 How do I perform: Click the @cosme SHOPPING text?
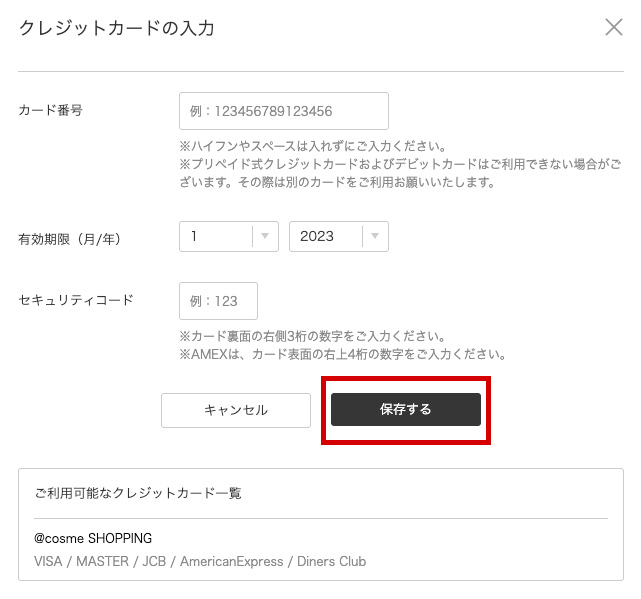click(92, 538)
